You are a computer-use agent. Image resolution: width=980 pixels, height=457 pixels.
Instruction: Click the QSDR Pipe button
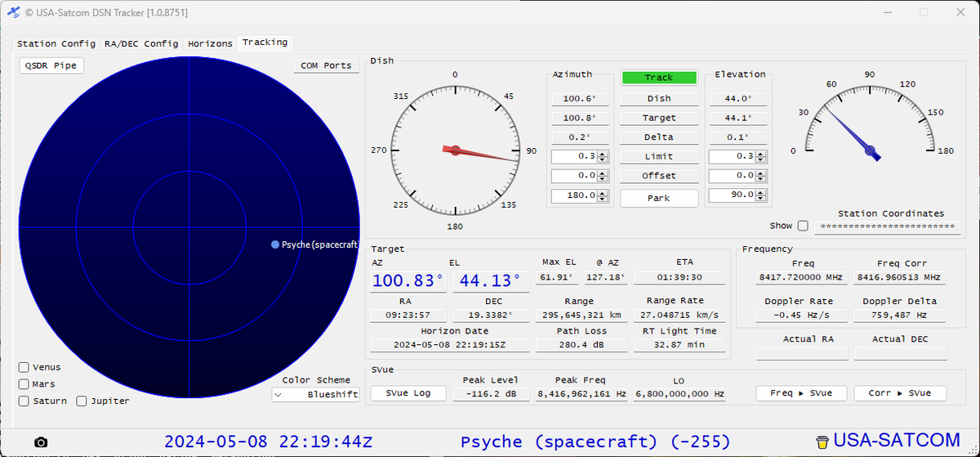51,65
